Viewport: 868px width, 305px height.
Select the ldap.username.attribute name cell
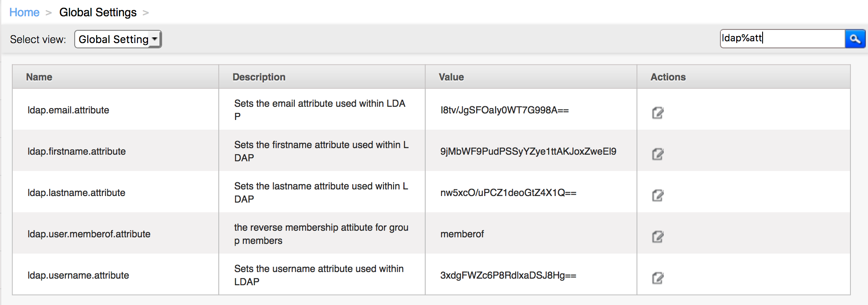click(x=116, y=275)
